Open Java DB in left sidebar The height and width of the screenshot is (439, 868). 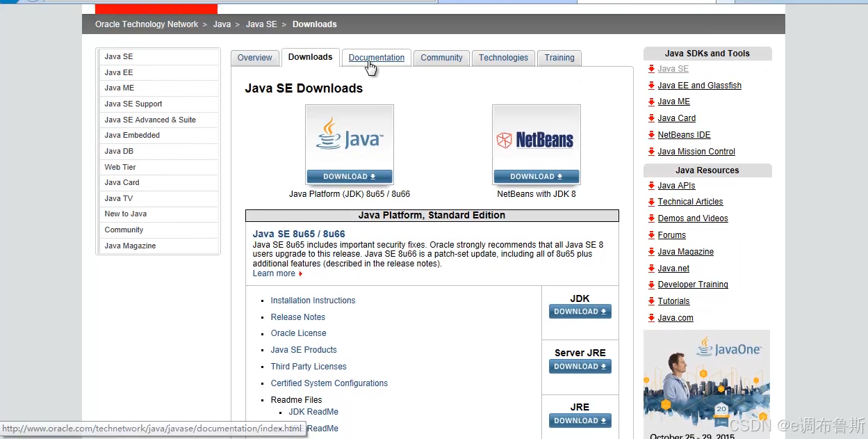[x=159, y=151]
